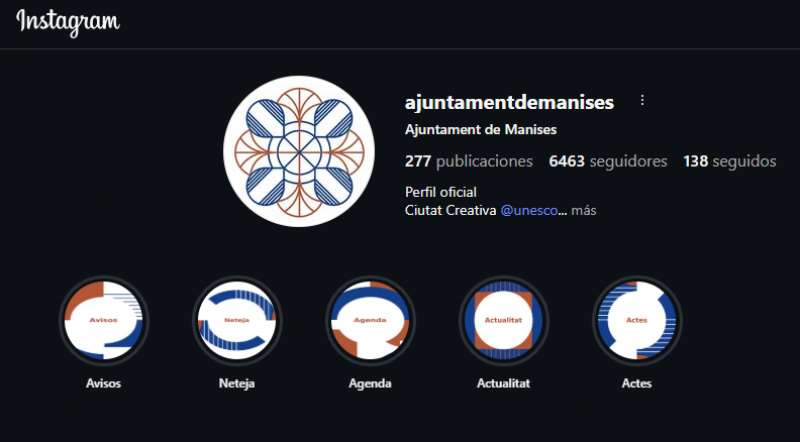This screenshot has height=442, width=800.
Task: Click the 277 publicaciones count
Action: [x=469, y=161]
